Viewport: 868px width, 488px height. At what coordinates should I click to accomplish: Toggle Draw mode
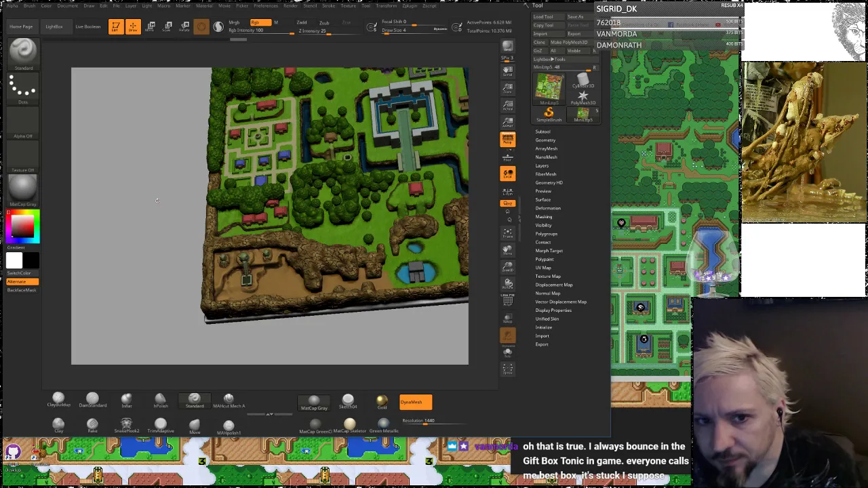133,26
